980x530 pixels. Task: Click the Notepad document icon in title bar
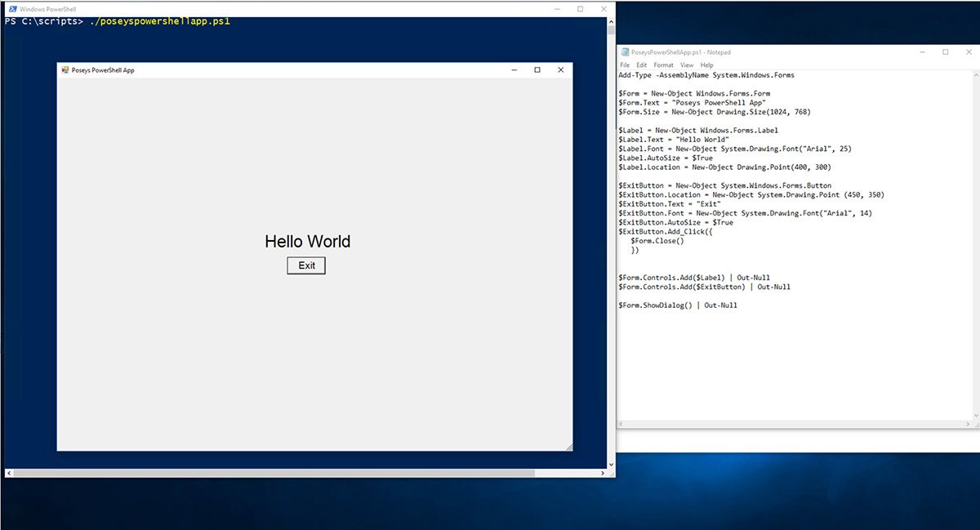point(625,52)
